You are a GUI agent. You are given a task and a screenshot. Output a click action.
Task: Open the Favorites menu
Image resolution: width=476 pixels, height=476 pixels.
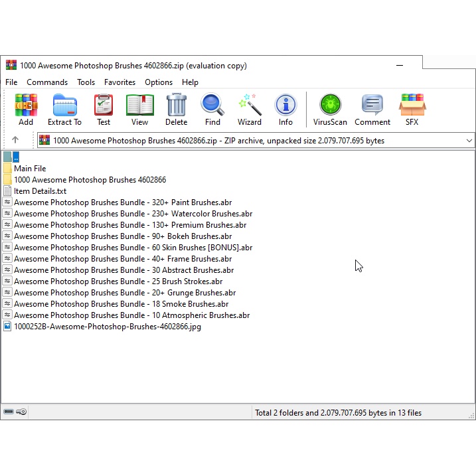point(119,82)
